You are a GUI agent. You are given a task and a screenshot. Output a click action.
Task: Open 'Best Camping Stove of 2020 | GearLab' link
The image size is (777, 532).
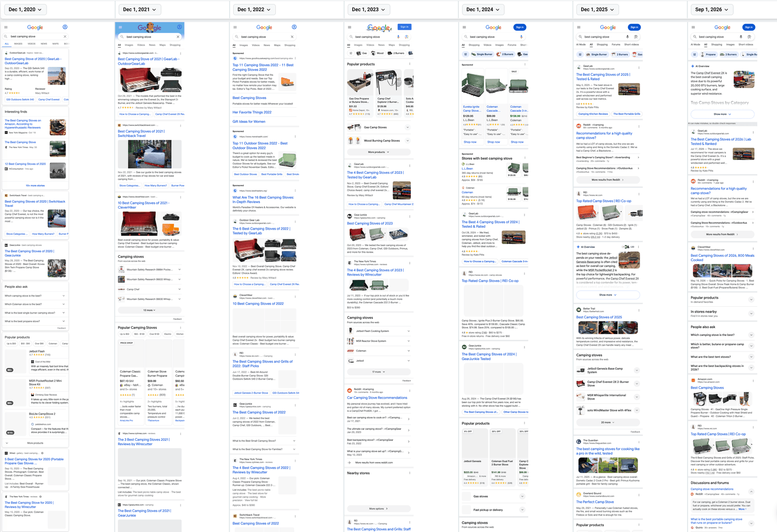(33, 61)
